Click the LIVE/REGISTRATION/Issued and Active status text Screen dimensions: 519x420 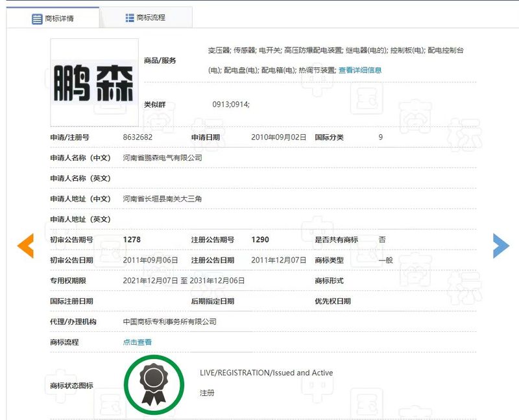click(x=266, y=373)
